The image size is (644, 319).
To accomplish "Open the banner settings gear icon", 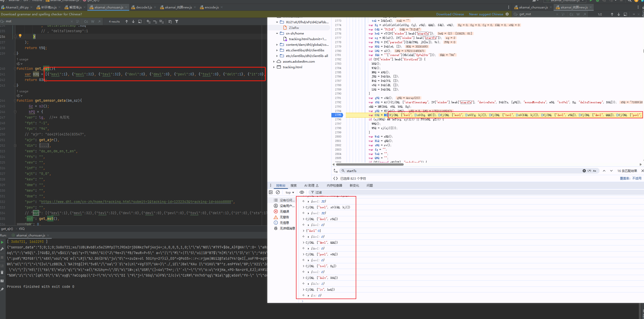I will coord(507,14).
